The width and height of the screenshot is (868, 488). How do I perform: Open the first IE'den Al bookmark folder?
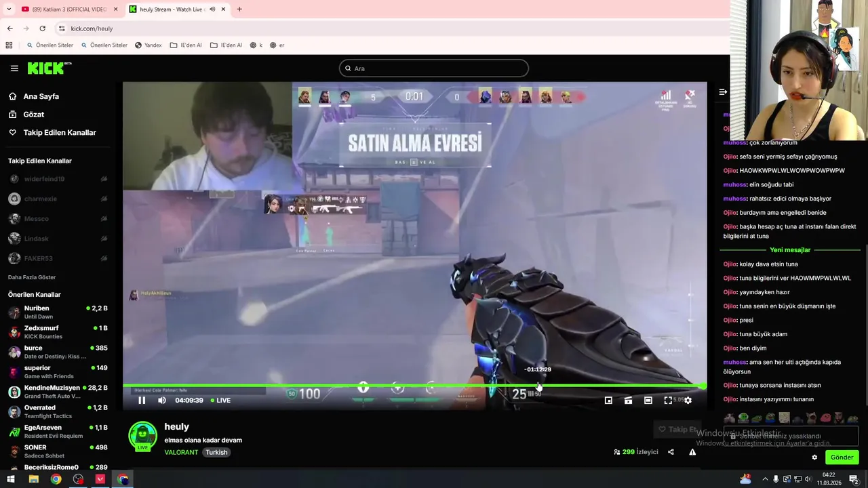tap(186, 45)
